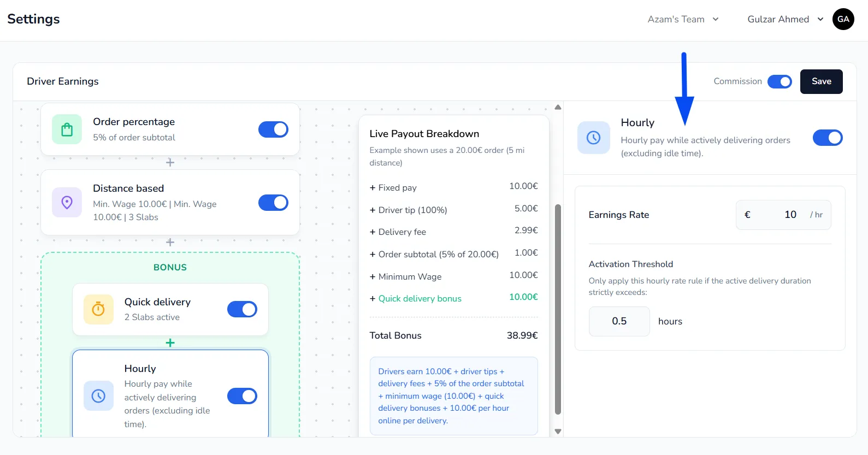
Task: Click the scroll up arrow of payout panel
Action: (558, 107)
